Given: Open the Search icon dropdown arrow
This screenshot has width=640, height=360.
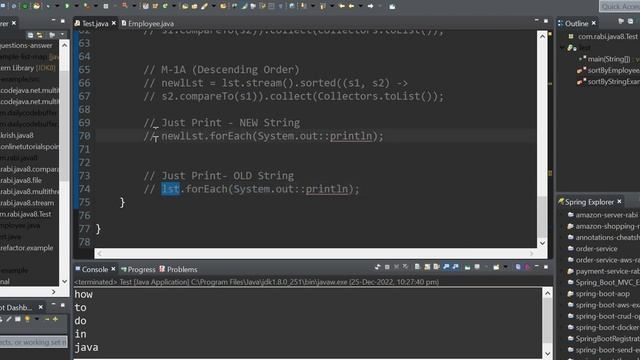Looking at the screenshot, I should point(214,6).
